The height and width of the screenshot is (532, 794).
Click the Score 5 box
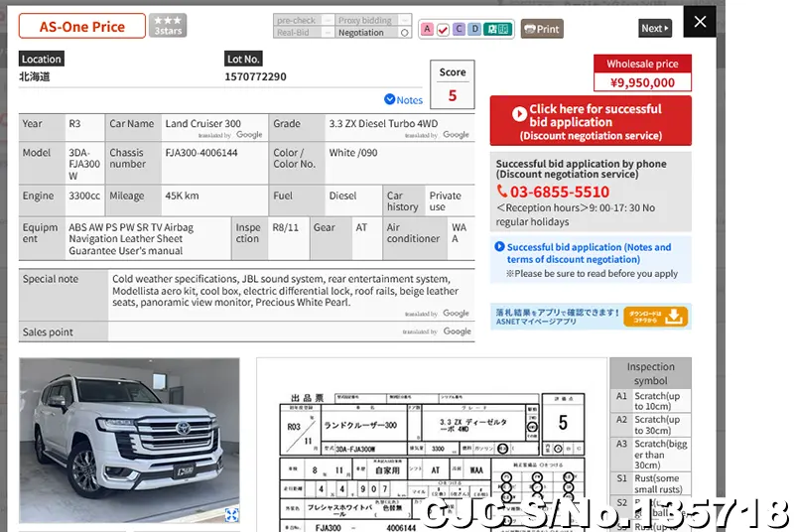(453, 84)
